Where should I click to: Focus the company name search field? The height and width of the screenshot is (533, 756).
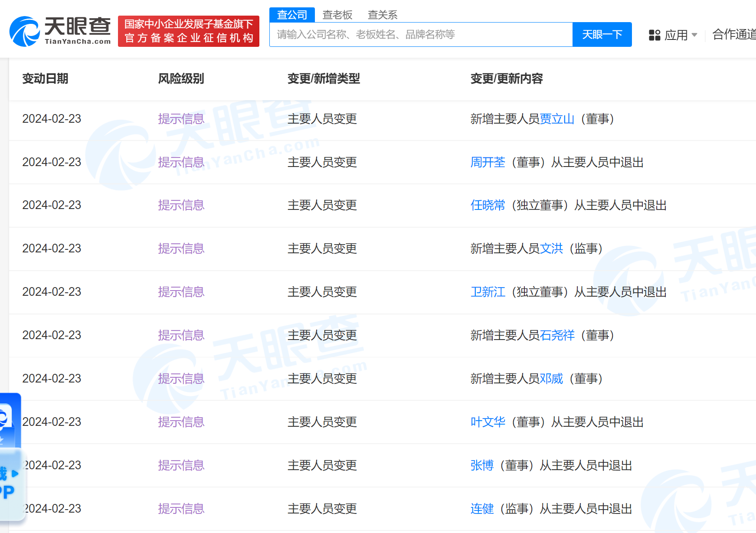point(421,35)
